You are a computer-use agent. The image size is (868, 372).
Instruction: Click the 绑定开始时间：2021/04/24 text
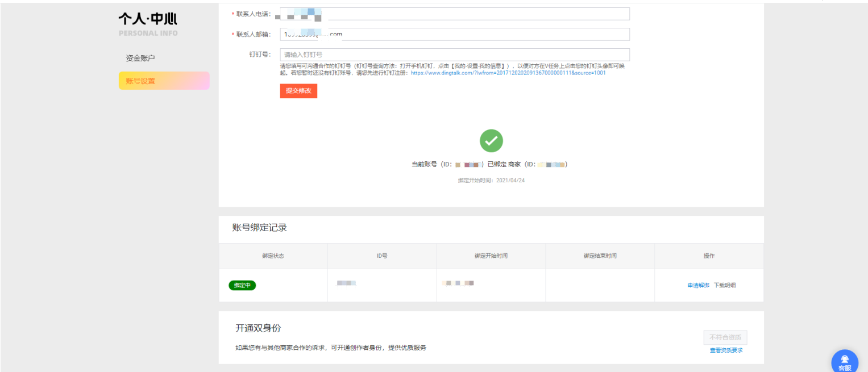pyautogui.click(x=491, y=180)
